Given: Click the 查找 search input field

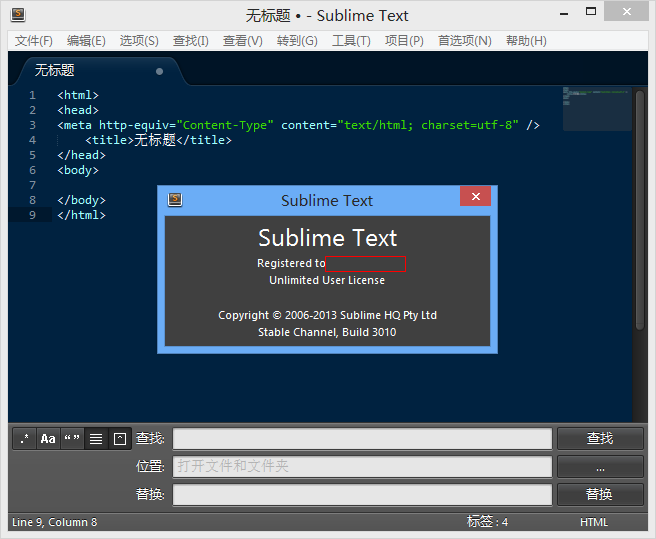Looking at the screenshot, I should (362, 439).
